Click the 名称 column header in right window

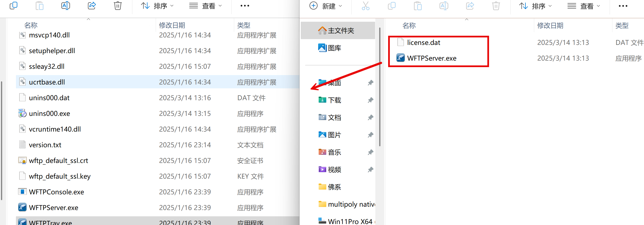coord(409,25)
